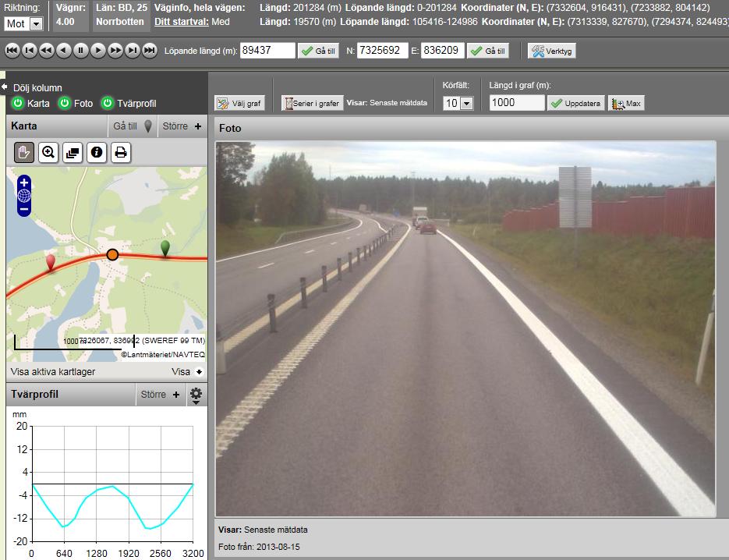
Task: Click Gå till next to Löpande längd
Action: tap(318, 51)
